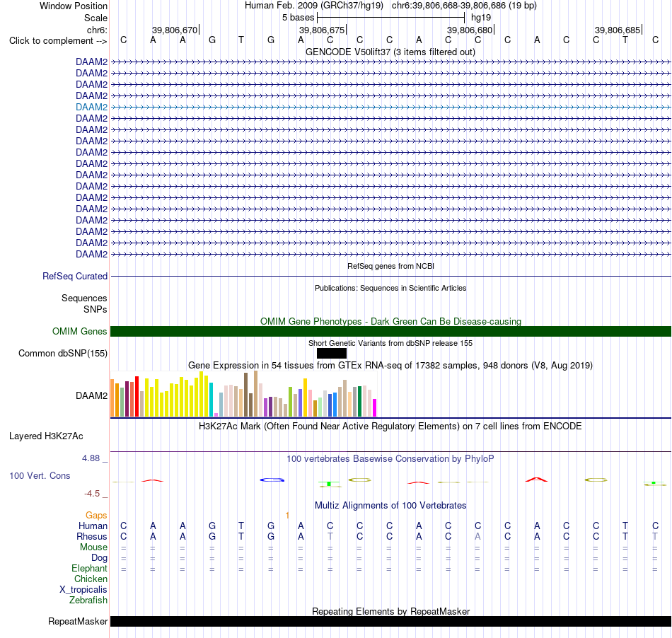
Task: Click position marker 39,806,680
Action: tap(470, 30)
